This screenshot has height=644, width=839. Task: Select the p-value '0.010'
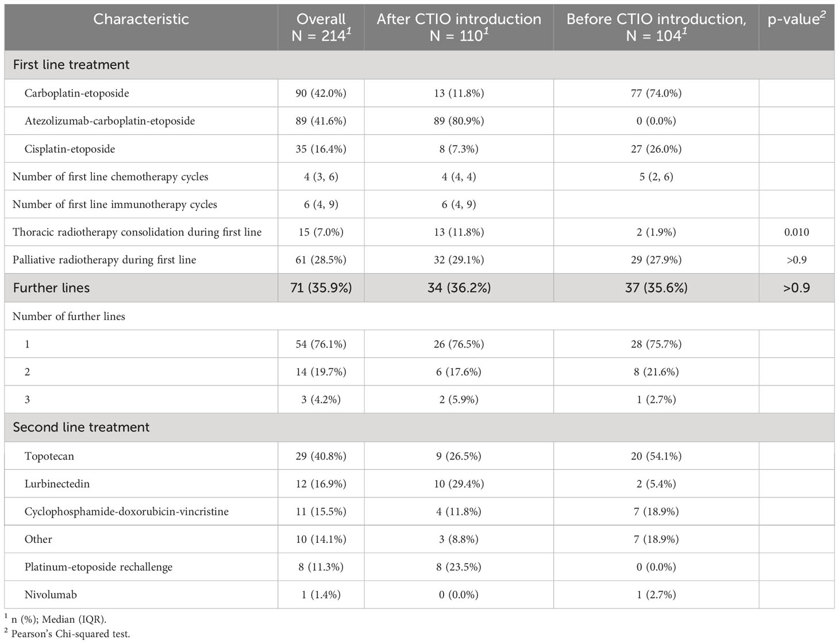(x=796, y=232)
